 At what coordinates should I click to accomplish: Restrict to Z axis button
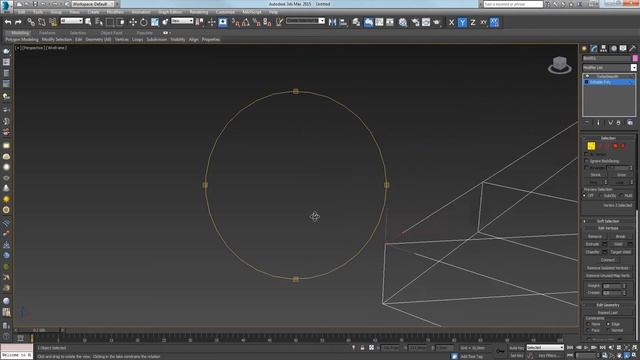tap(473, 22)
